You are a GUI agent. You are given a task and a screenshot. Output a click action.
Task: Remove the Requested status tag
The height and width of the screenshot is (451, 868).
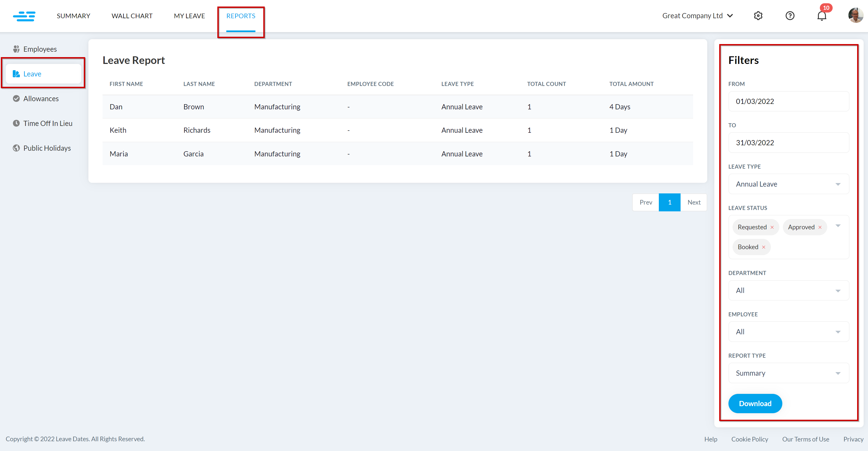click(772, 227)
